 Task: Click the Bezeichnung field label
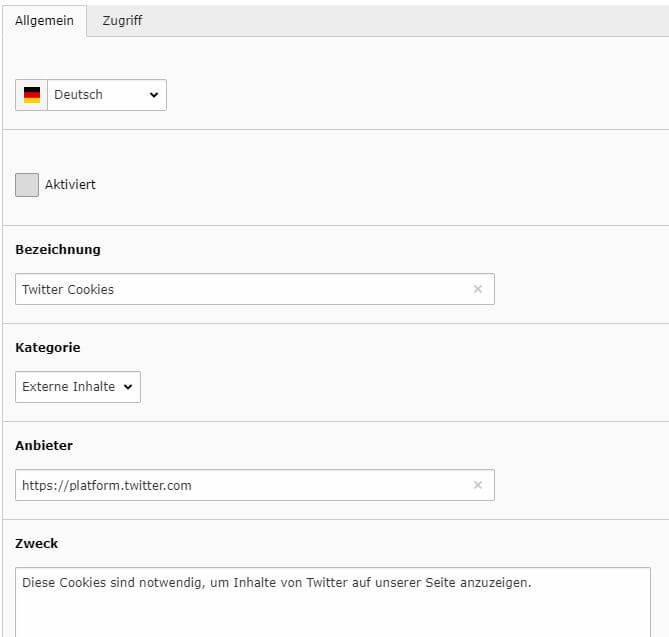[58, 250]
